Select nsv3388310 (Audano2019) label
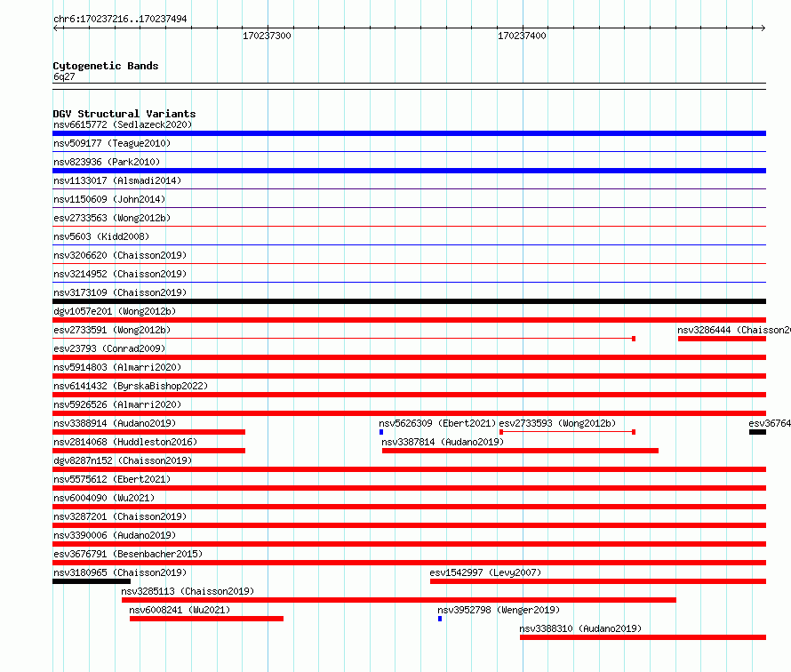Image resolution: width=791 pixels, height=672 pixels. tap(580, 628)
